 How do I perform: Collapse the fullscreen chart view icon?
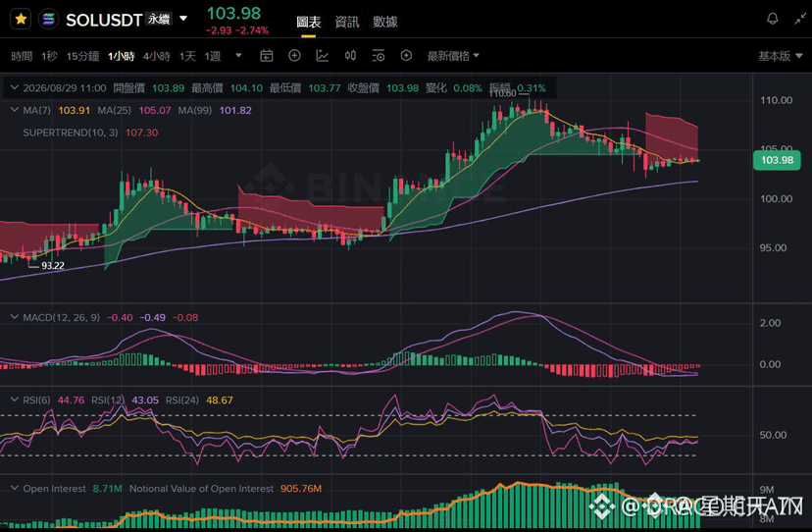coord(800,20)
